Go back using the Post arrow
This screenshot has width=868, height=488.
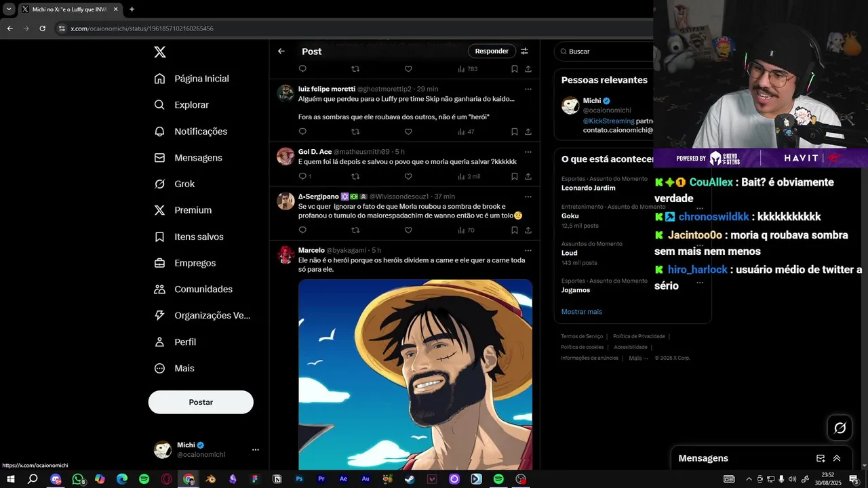(x=281, y=51)
